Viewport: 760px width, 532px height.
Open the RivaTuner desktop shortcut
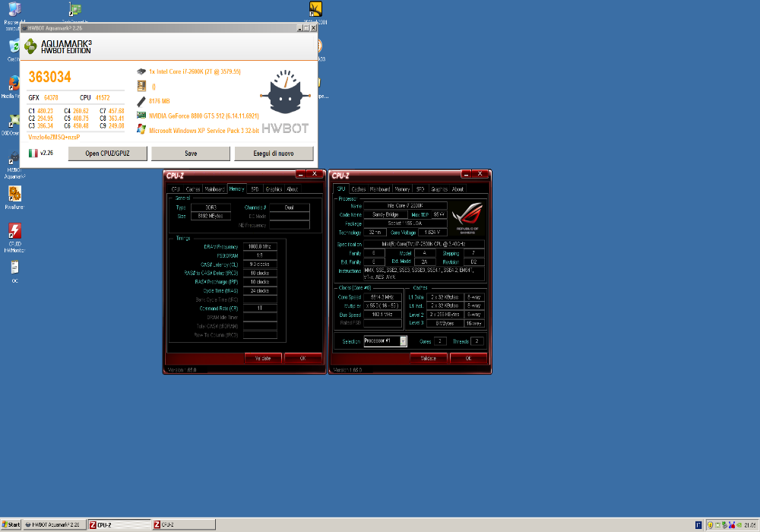click(x=14, y=194)
